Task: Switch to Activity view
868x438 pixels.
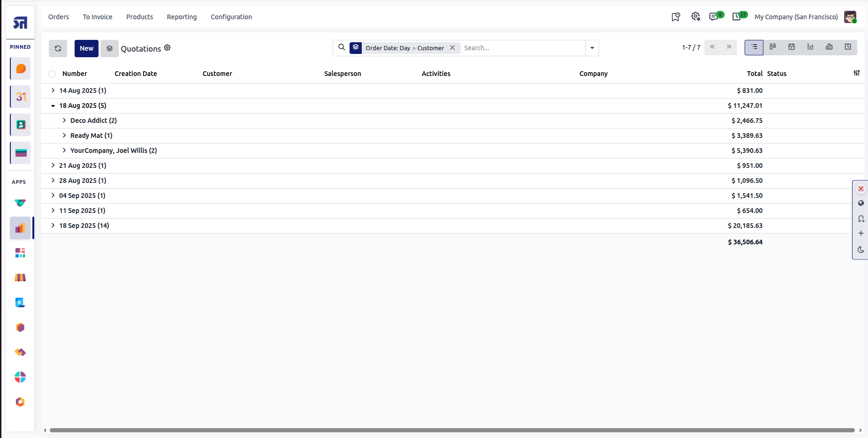Action: point(848,47)
